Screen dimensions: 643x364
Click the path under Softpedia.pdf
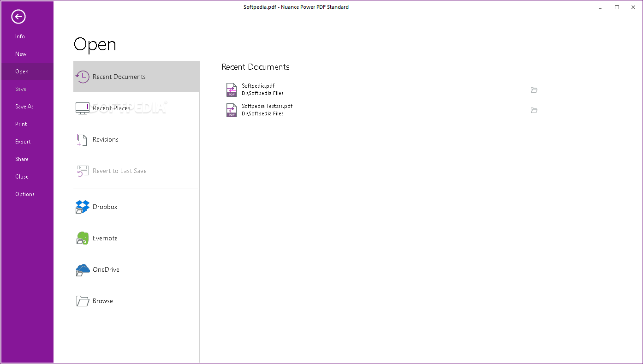tap(262, 93)
